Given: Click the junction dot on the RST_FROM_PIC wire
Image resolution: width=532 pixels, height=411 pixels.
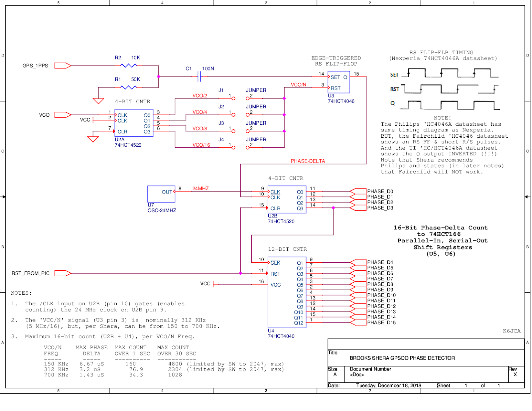Looking at the screenshot, I should coord(240,273).
